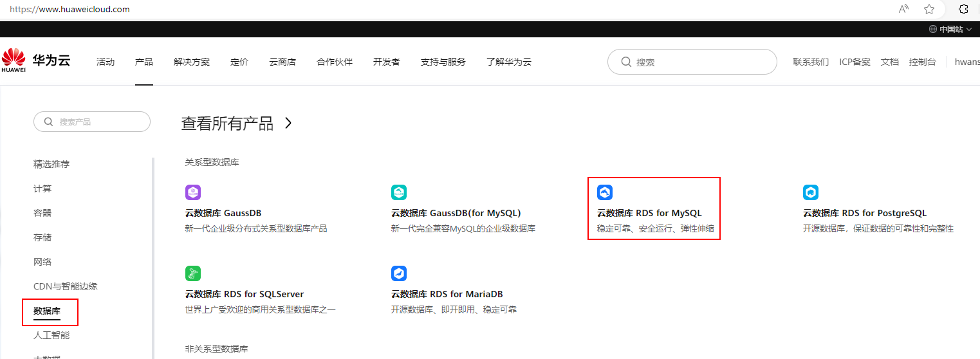Click the magnifier icon in top search bar

point(626,62)
